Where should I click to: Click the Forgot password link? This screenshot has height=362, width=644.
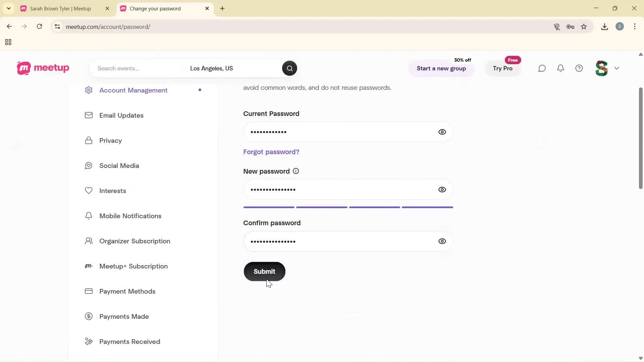tap(271, 152)
